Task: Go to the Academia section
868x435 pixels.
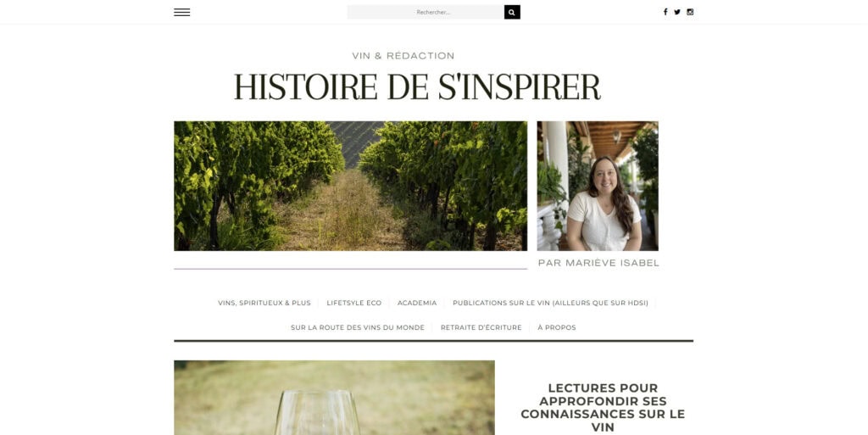Action: [417, 303]
